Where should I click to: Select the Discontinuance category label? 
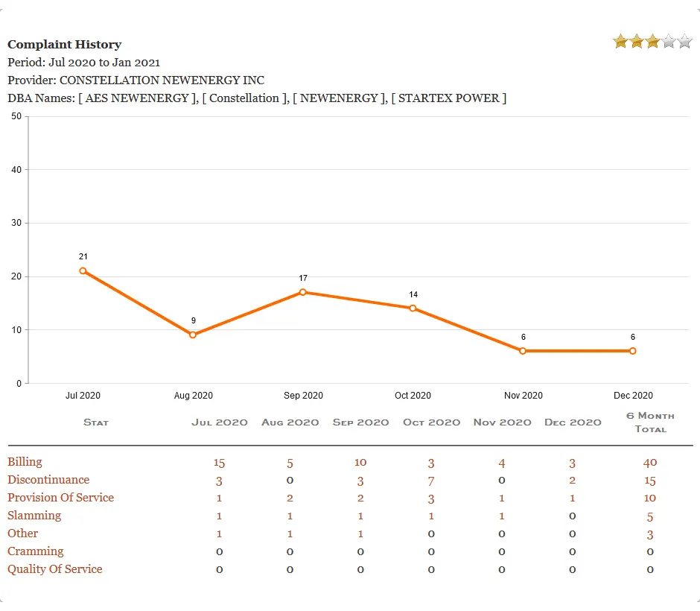coord(48,480)
